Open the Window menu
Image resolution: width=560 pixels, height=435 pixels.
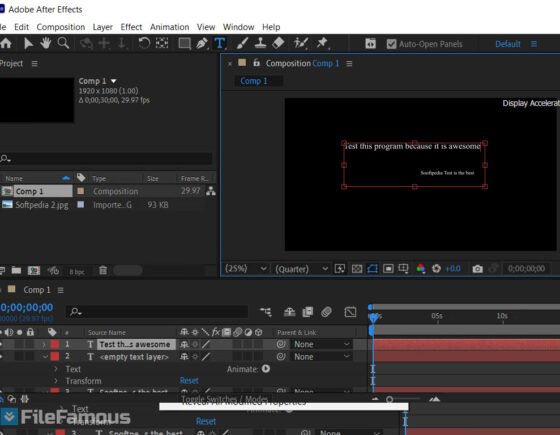point(238,27)
